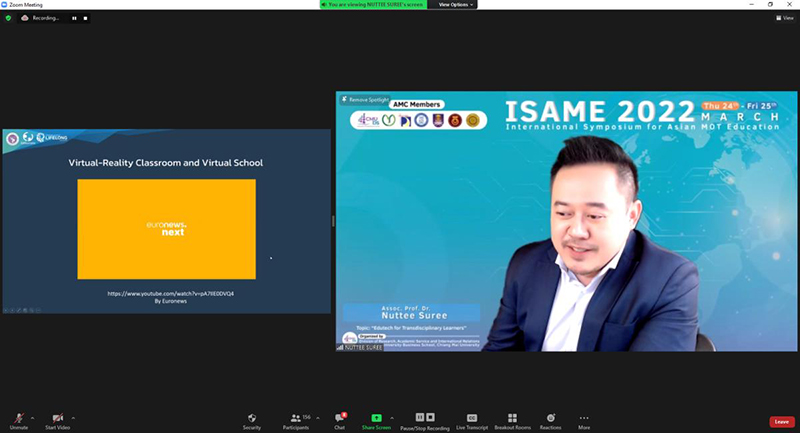Open the Chat panel
Image resolution: width=800 pixels, height=433 pixels.
(340, 421)
